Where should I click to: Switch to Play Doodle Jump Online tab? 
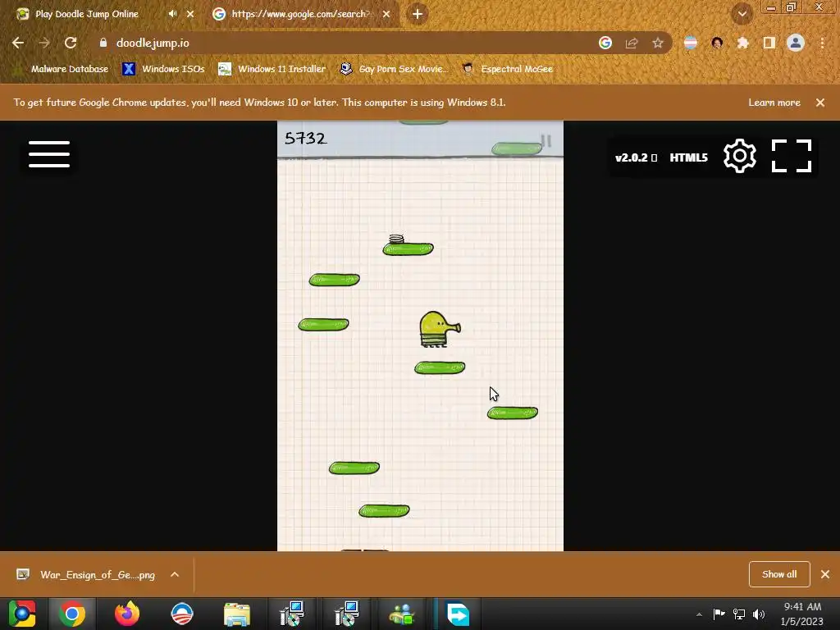pyautogui.click(x=87, y=14)
